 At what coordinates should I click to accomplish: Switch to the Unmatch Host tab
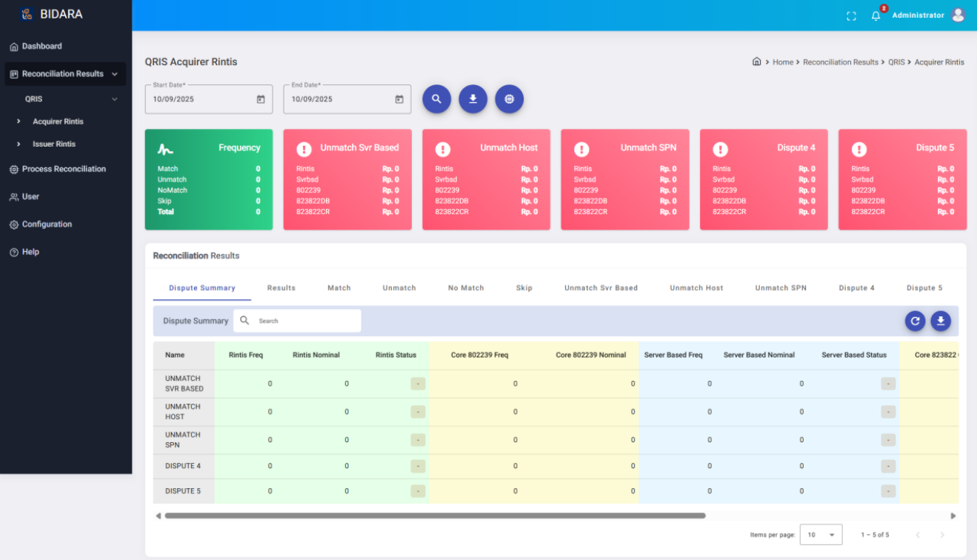[x=696, y=288]
